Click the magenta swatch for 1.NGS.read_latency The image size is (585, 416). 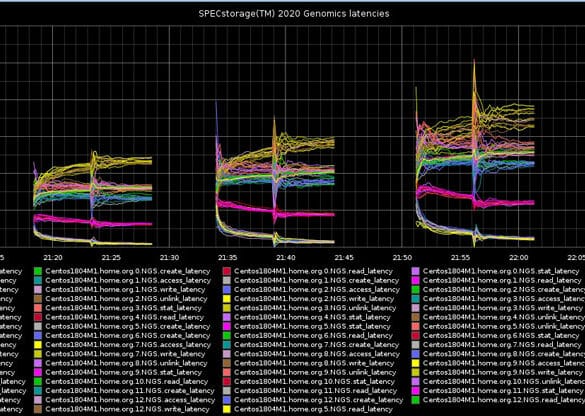click(416, 280)
